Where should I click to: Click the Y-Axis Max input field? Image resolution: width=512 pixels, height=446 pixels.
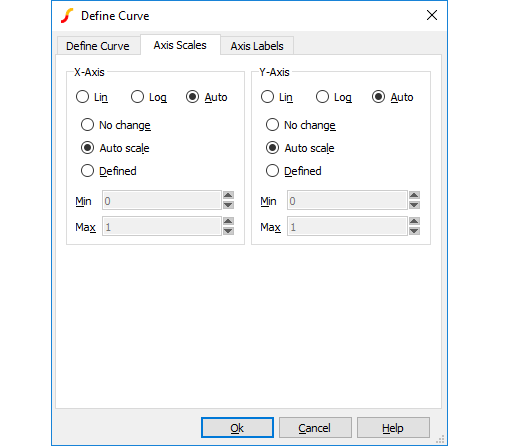pyautogui.click(x=347, y=227)
